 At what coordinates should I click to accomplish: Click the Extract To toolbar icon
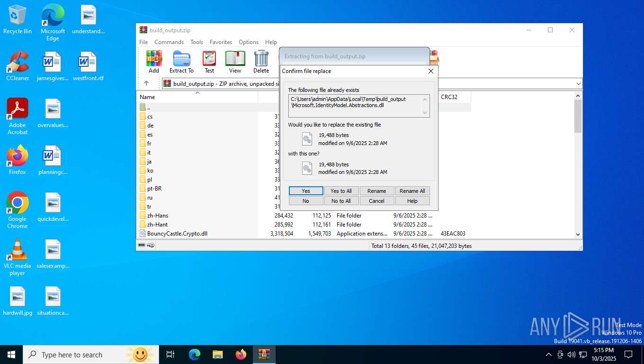pyautogui.click(x=181, y=62)
